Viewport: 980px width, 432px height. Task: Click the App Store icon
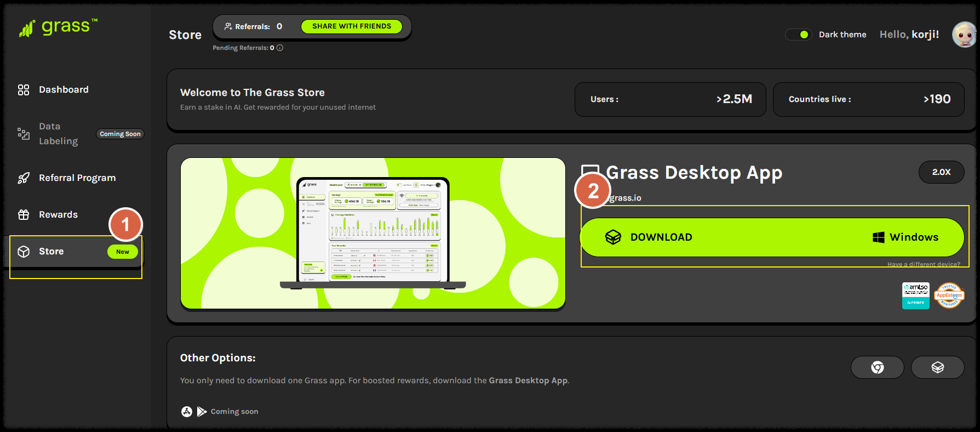pyautogui.click(x=187, y=412)
